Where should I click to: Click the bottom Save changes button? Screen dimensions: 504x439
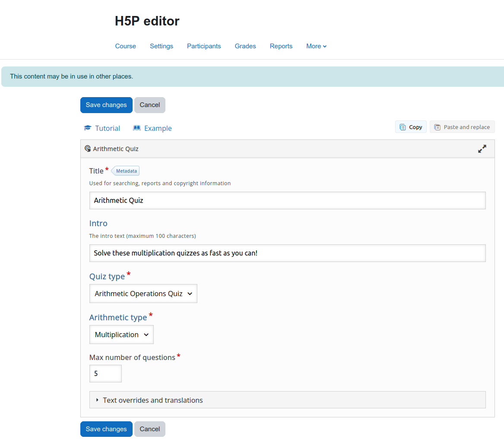(106, 429)
